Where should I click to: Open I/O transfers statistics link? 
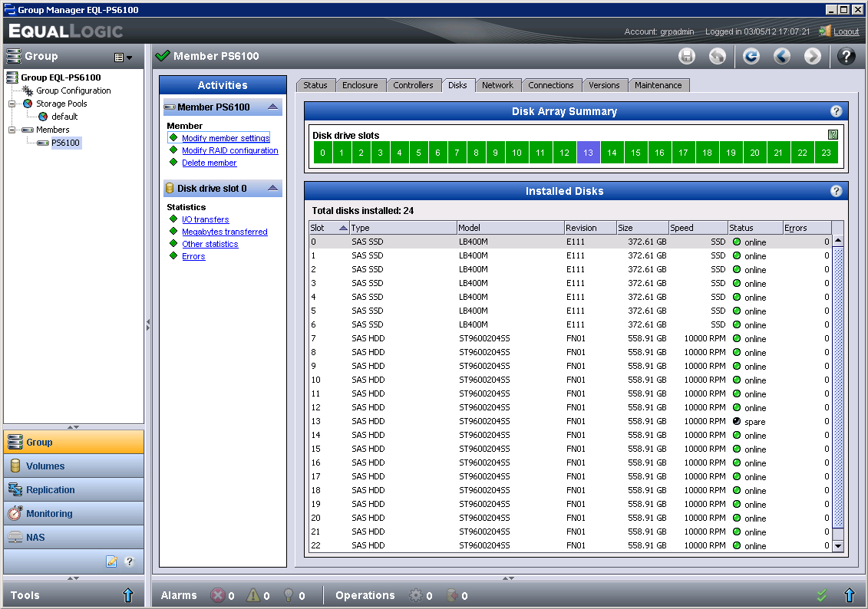[206, 219]
